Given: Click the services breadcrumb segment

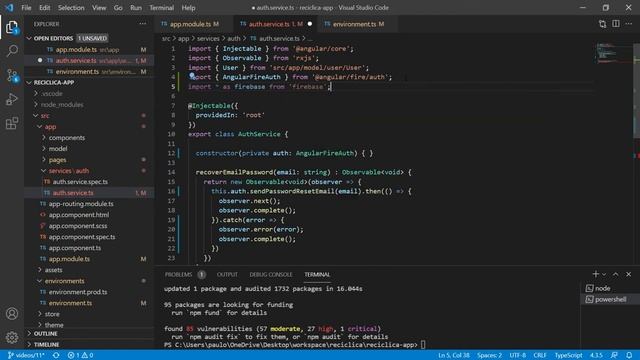Looking at the screenshot, I should click(x=208, y=38).
